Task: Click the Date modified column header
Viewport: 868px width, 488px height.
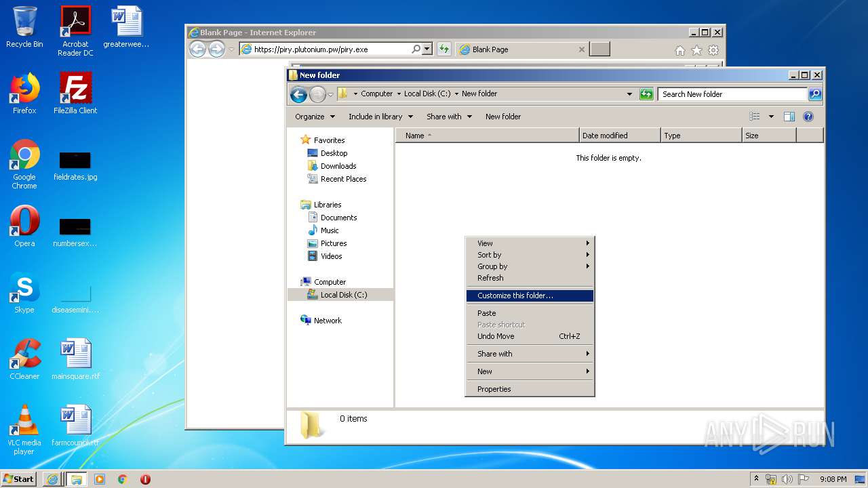Action: [x=620, y=136]
